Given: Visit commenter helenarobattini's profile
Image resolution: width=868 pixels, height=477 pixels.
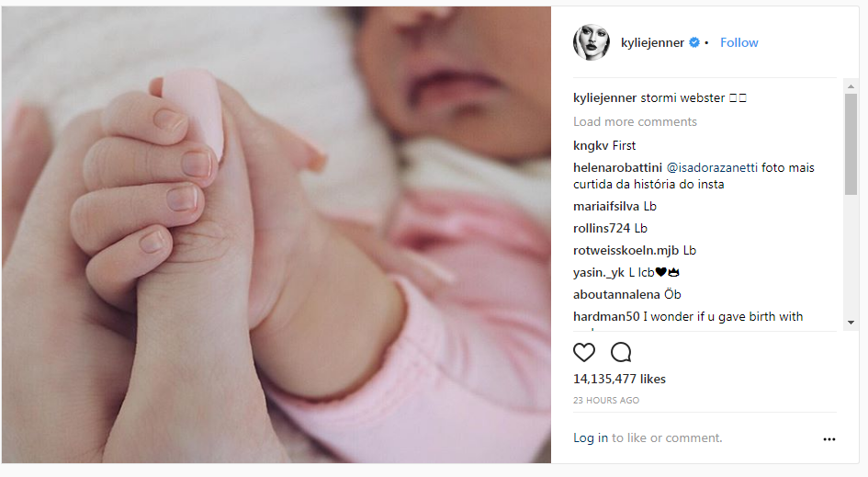Looking at the screenshot, I should coord(618,167).
